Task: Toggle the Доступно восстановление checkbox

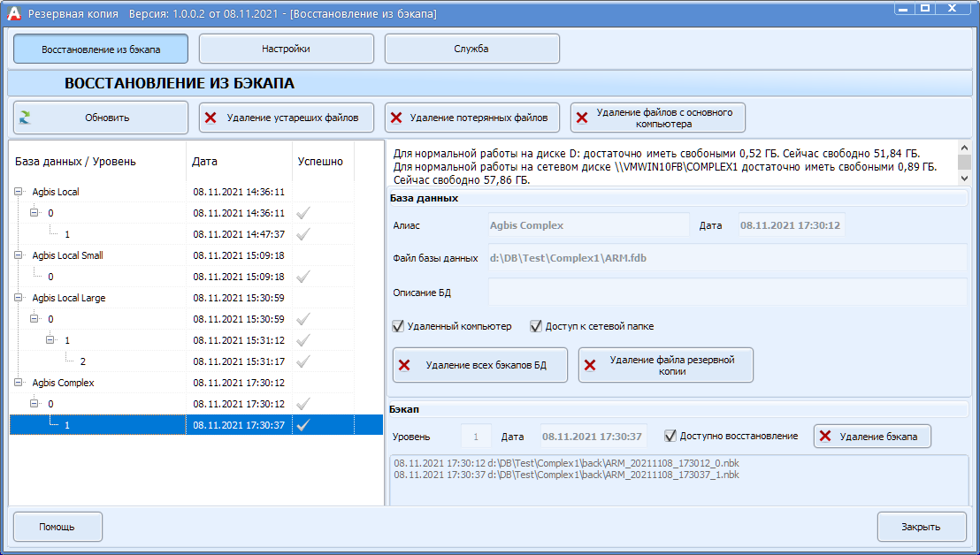Action: point(670,436)
